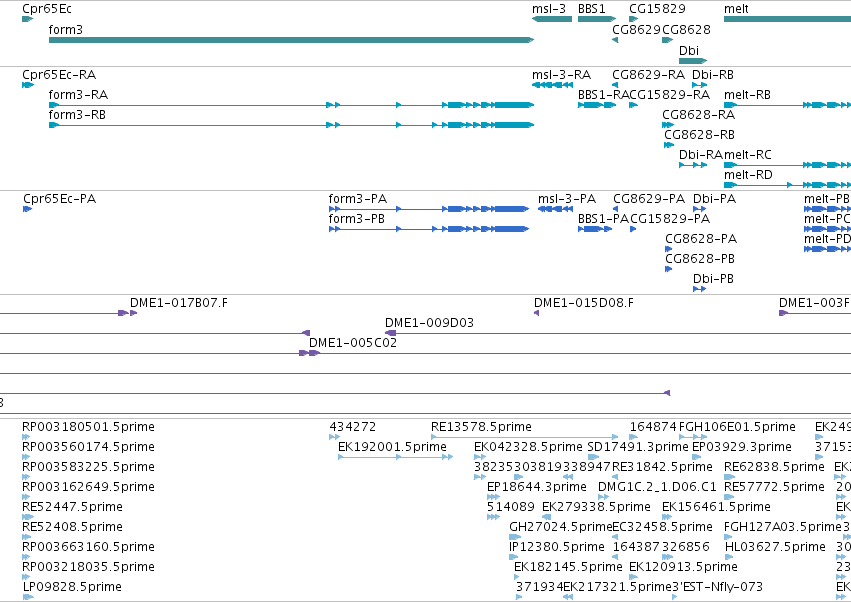Click the RE52447.5prime EST label
The image size is (851, 602).
(x=72, y=507)
